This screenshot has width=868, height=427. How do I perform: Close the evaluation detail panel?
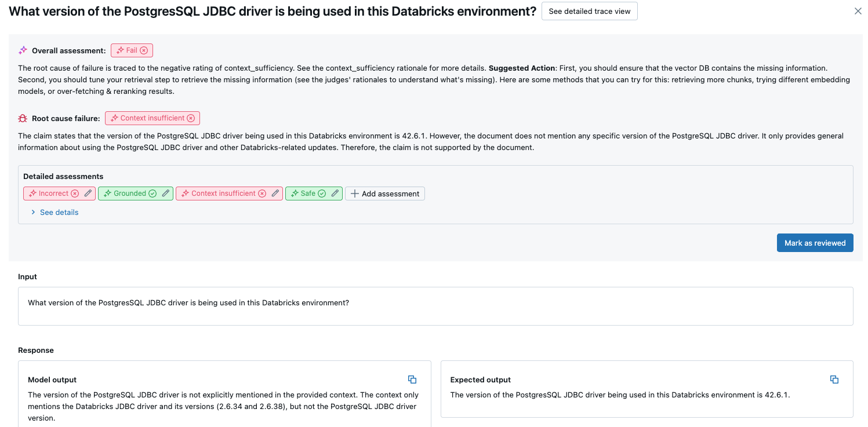pyautogui.click(x=858, y=11)
